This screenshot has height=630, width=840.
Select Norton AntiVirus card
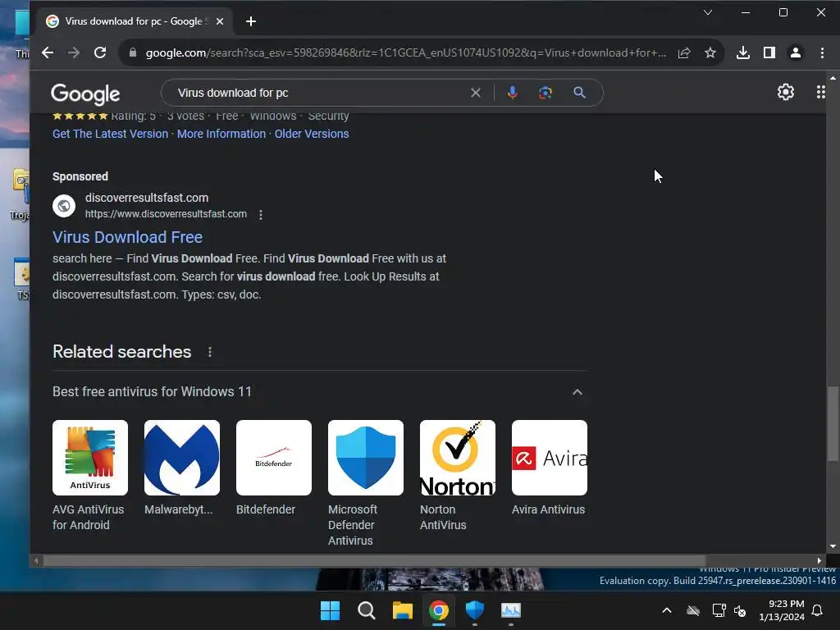pyautogui.click(x=458, y=476)
